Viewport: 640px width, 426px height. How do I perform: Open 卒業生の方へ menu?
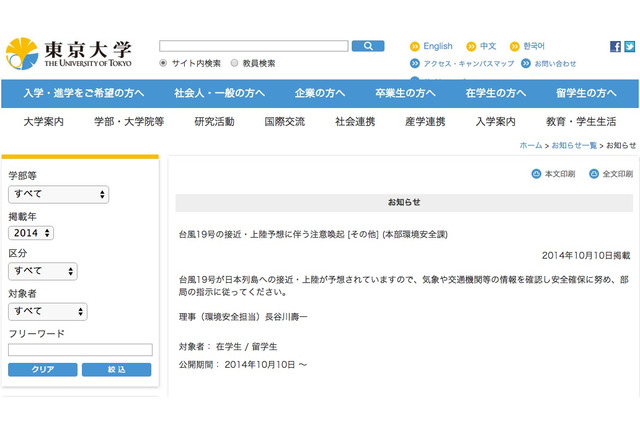[x=405, y=93]
